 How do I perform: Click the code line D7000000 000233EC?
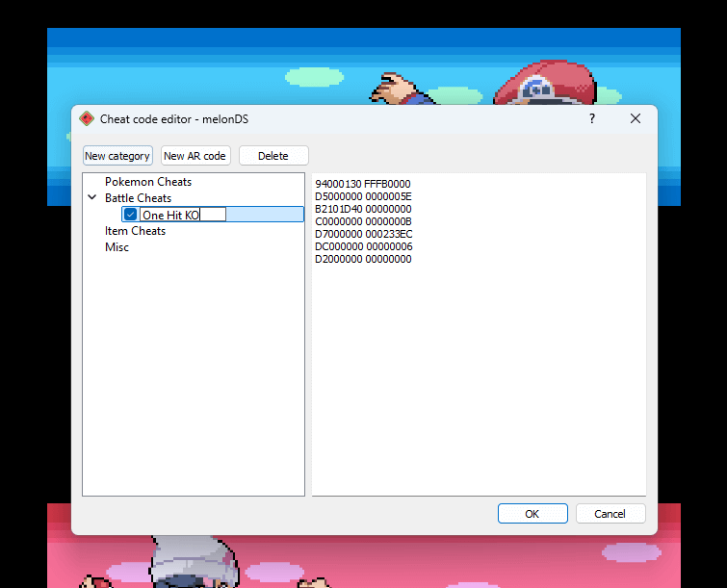click(x=363, y=234)
